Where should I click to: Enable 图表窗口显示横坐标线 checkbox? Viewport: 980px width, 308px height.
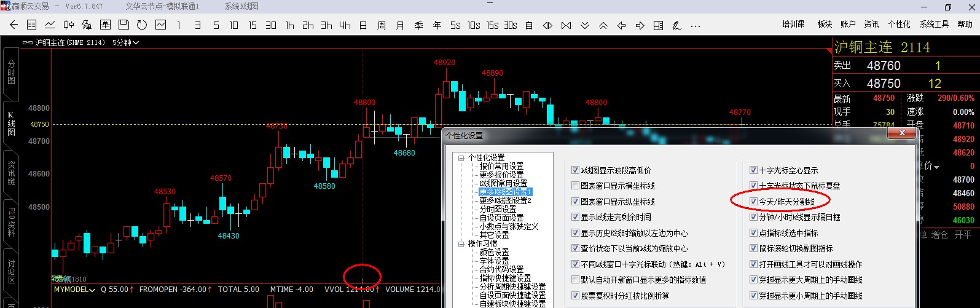coord(575,186)
